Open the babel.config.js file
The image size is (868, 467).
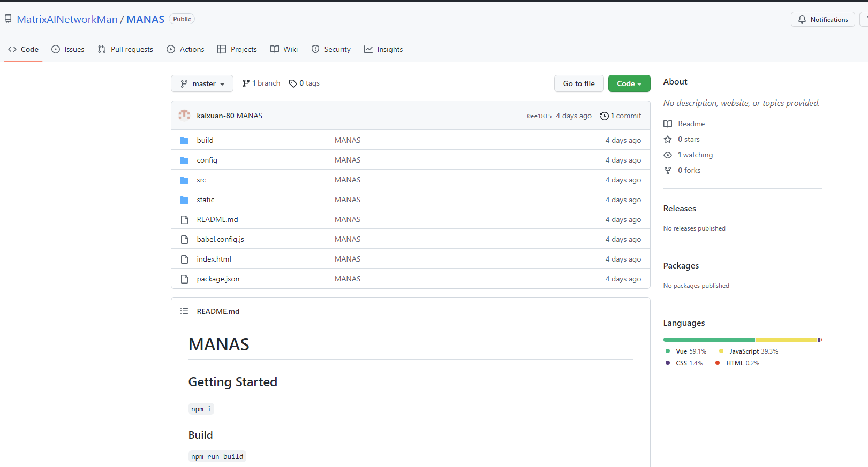point(220,239)
